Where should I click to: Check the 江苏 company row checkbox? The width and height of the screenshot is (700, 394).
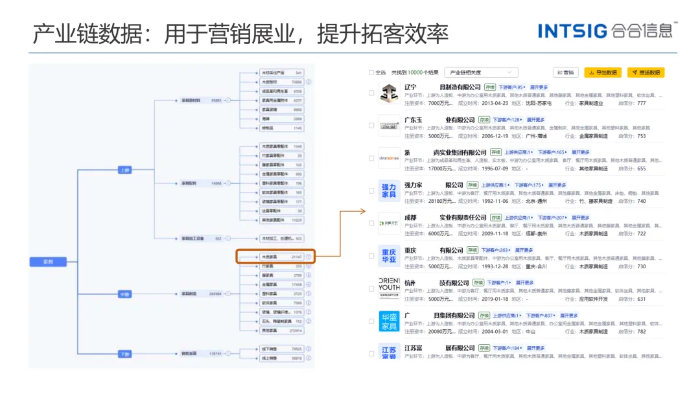click(x=371, y=354)
